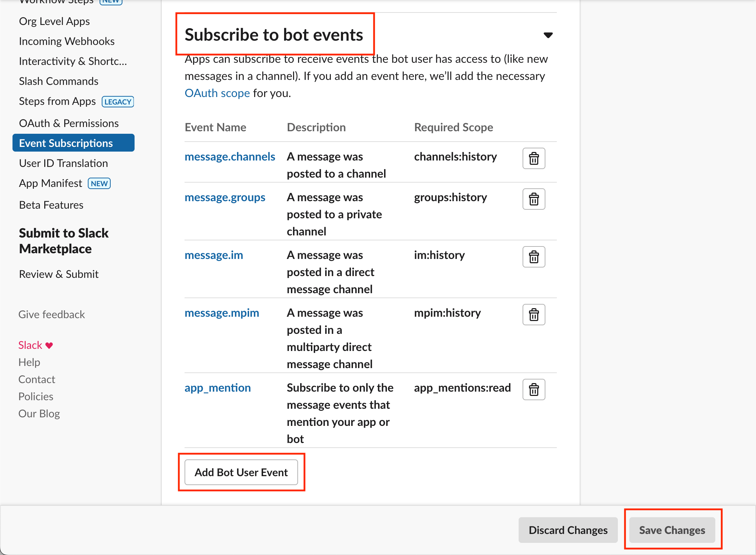Delete the app_mention event

pyautogui.click(x=533, y=389)
